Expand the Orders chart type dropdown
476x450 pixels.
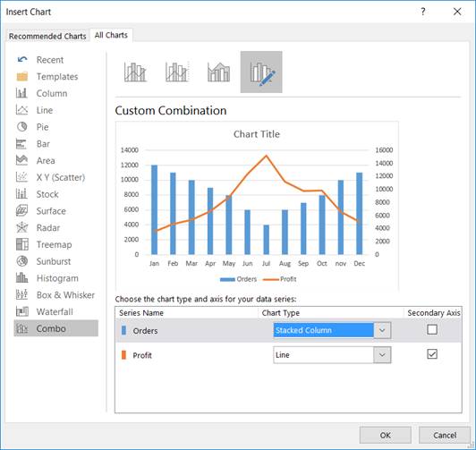pyautogui.click(x=382, y=330)
